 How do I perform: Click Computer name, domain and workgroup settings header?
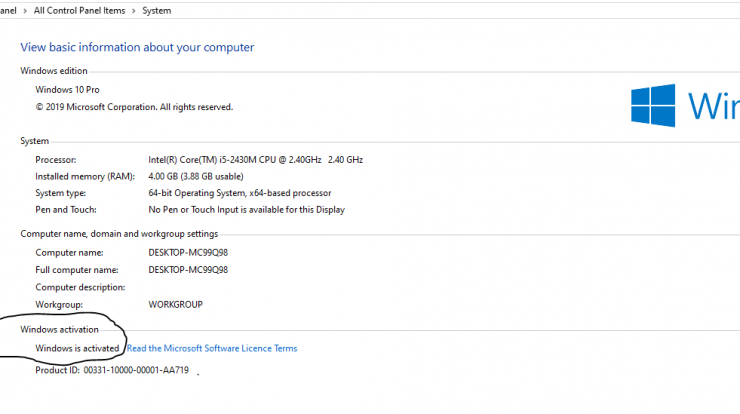[x=119, y=234]
